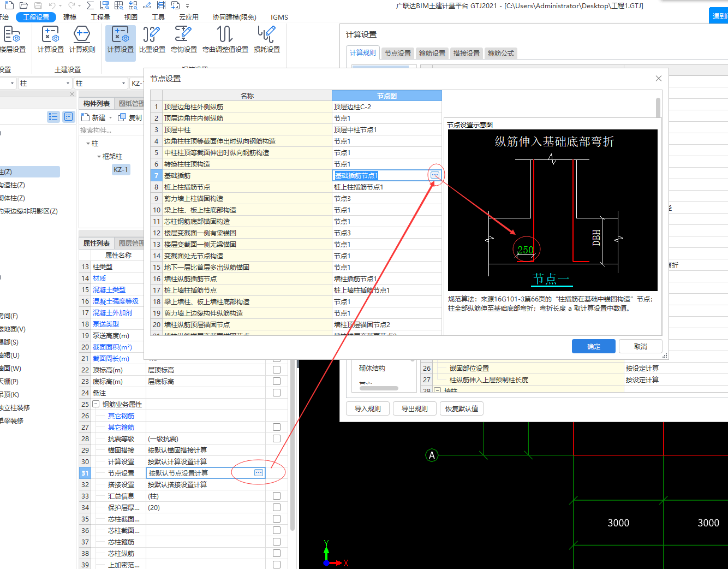Open the dropdown arrow beside 新建
This screenshot has width=728, height=569.
(110, 118)
